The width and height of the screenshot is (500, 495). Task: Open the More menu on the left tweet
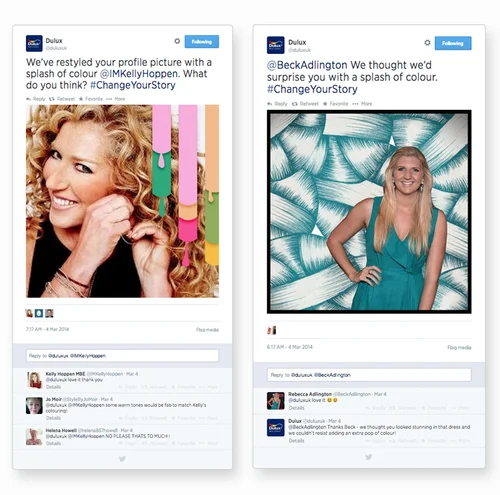click(116, 99)
